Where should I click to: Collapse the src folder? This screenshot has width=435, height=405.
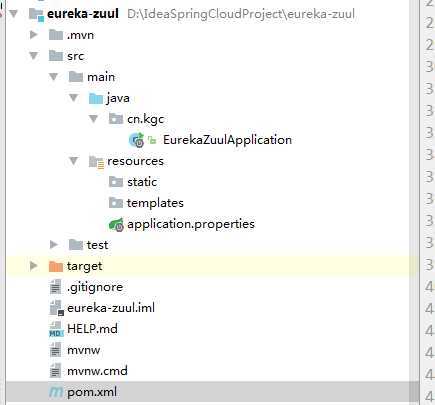pos(34,56)
